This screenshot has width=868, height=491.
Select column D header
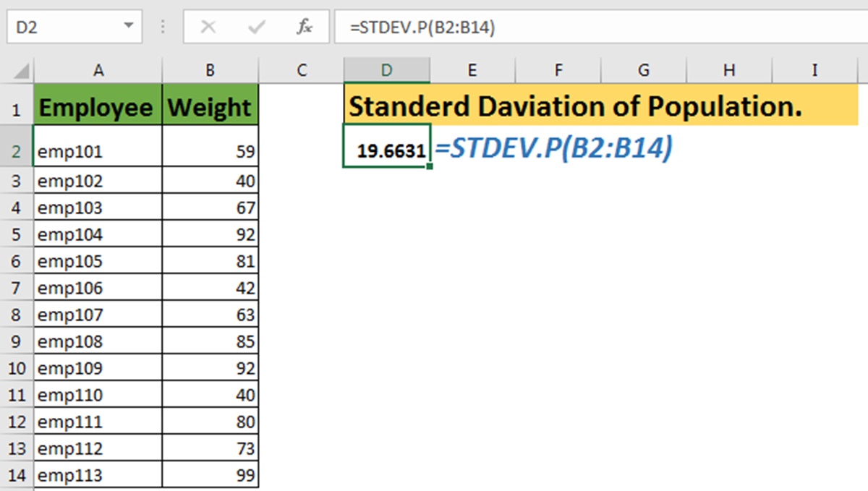pyautogui.click(x=387, y=69)
